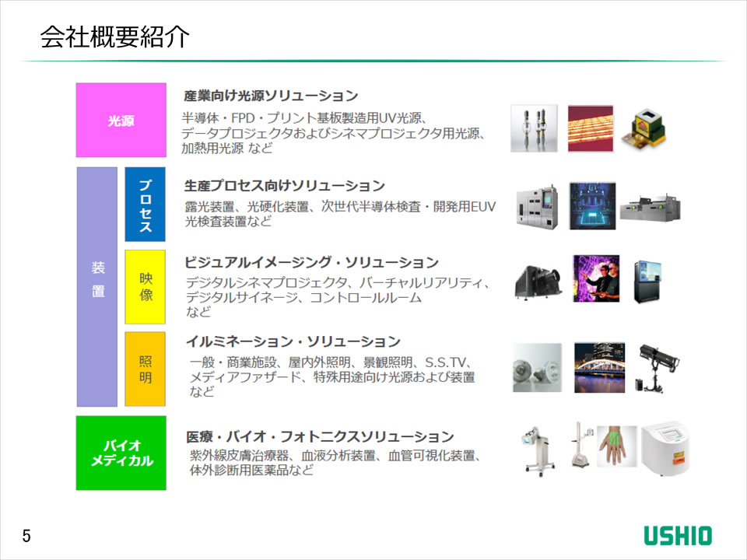Click the illuminated bridge night photo
747x560 pixels.
(x=599, y=367)
